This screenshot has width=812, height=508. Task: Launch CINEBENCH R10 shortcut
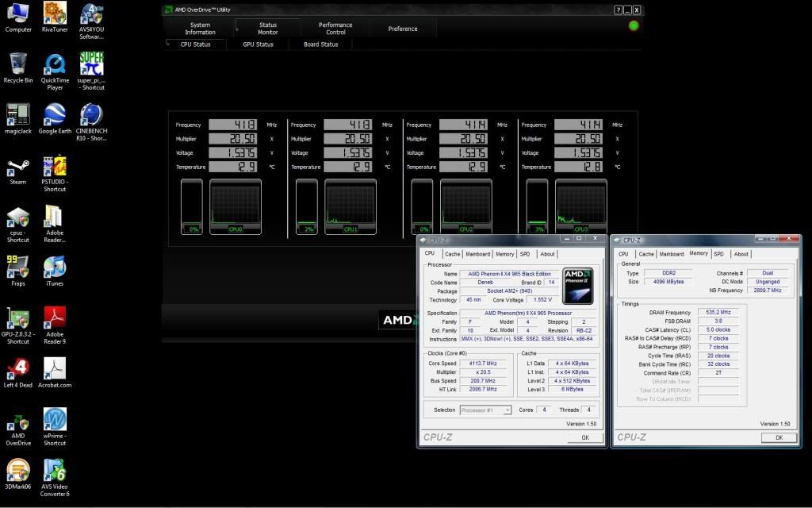(x=92, y=122)
